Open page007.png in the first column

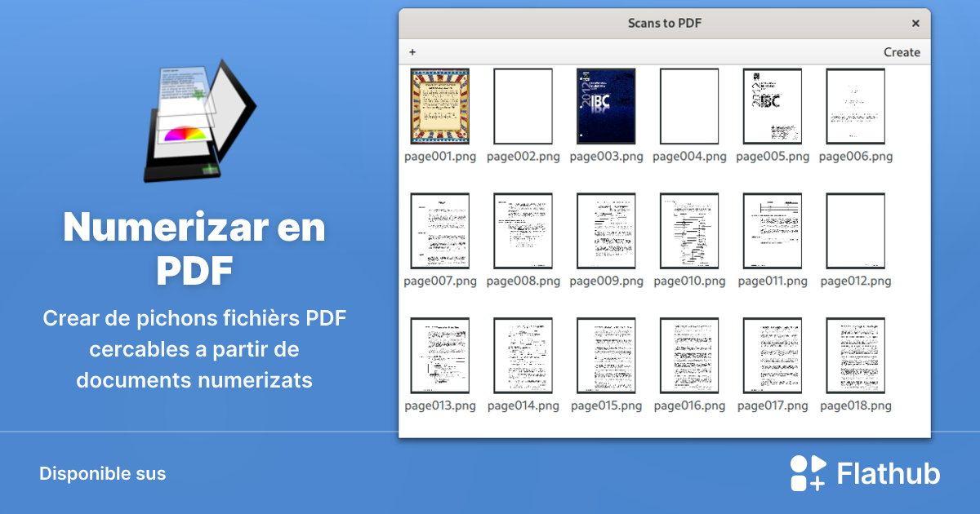[x=439, y=231]
